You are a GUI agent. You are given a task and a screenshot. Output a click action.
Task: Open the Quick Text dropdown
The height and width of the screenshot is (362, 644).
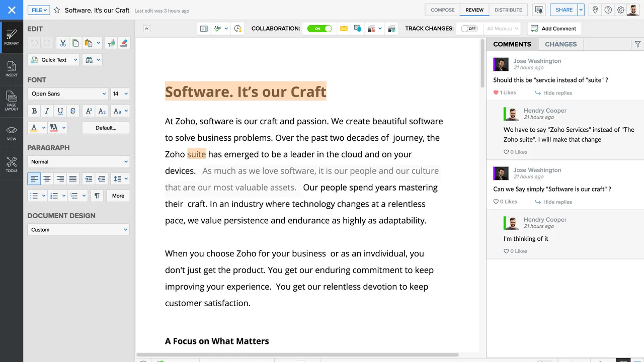pyautogui.click(x=54, y=60)
